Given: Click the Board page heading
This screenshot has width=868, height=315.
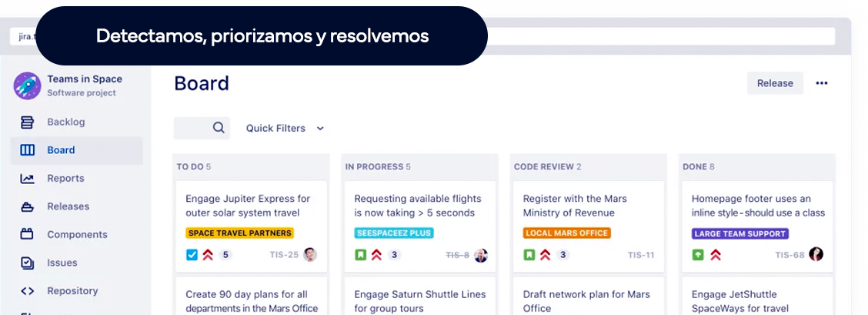Looking at the screenshot, I should (202, 84).
